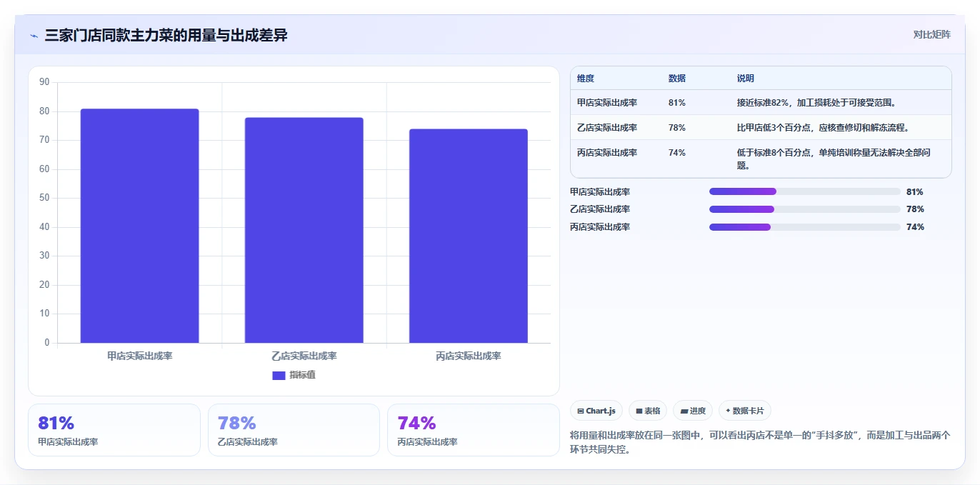This screenshot has width=980, height=485.
Task: Click the 78% figure right of the progress bar
Action: [x=915, y=209]
